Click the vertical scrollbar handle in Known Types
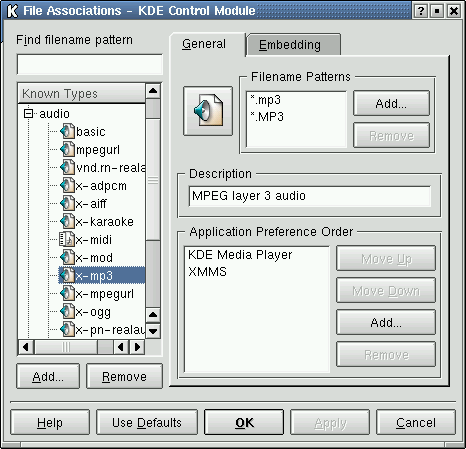This screenshot has height=449, width=466. coord(153,180)
